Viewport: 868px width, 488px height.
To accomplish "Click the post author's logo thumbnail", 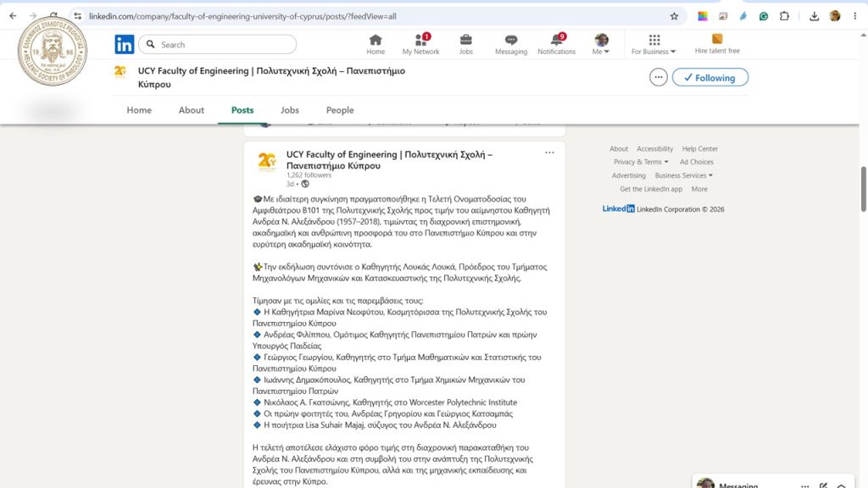I will pyautogui.click(x=267, y=162).
